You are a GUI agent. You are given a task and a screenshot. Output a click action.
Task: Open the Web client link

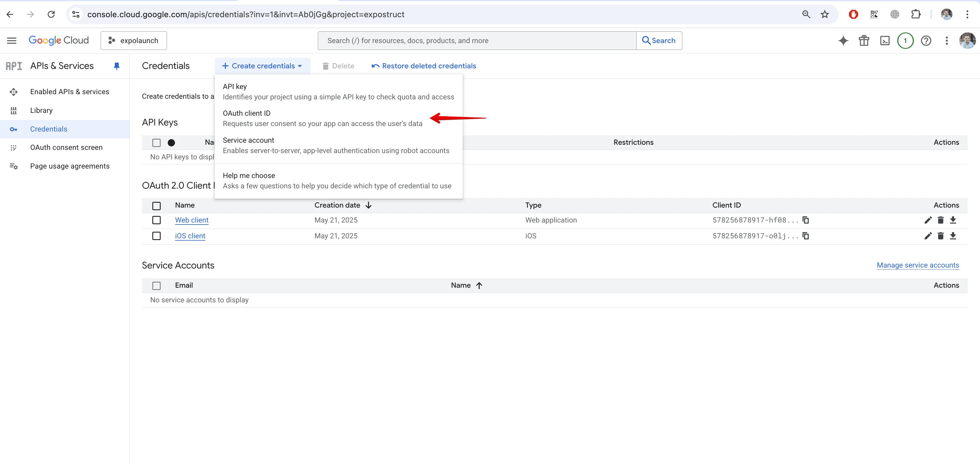coord(191,220)
